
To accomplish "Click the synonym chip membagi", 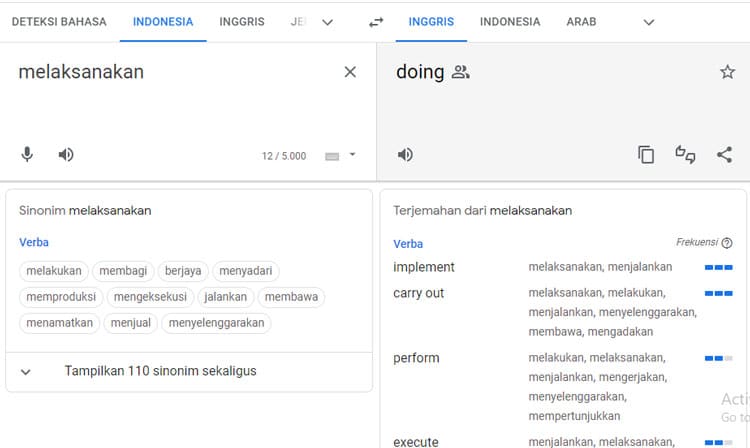I will (123, 271).
